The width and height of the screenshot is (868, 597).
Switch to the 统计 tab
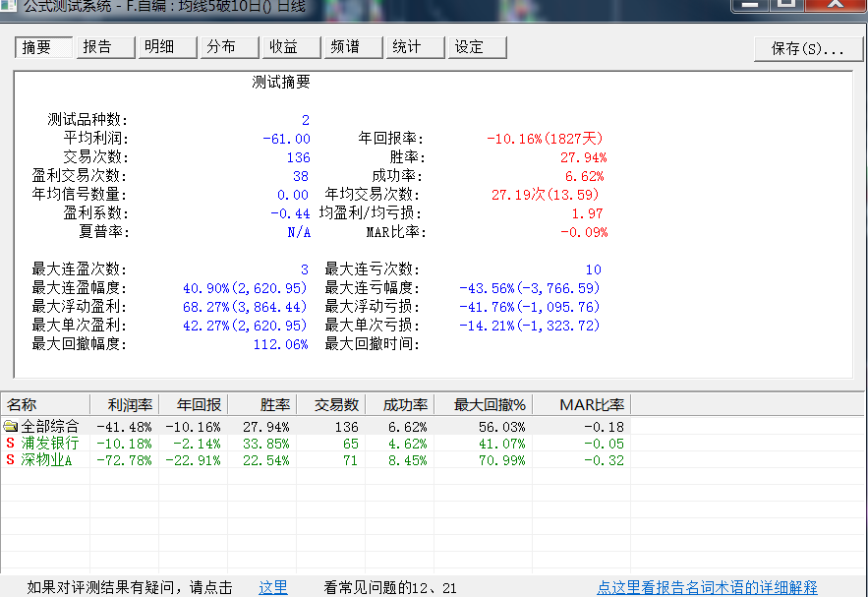pos(416,47)
